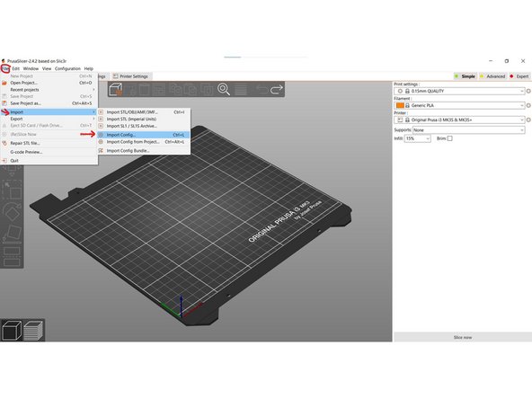Open the Help menu
Viewport: 532px width, 399px height.
pos(89,68)
